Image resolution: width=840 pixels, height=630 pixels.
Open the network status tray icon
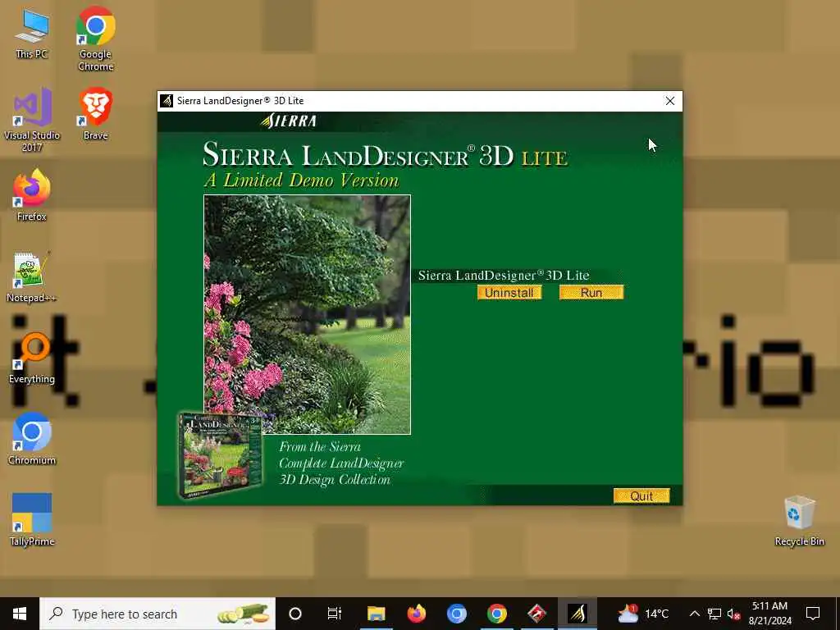click(714, 614)
